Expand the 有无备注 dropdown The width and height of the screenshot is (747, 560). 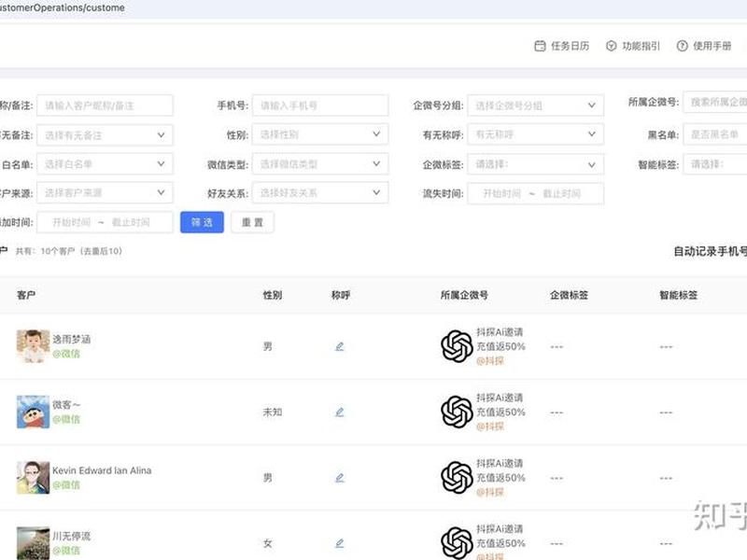(x=105, y=135)
